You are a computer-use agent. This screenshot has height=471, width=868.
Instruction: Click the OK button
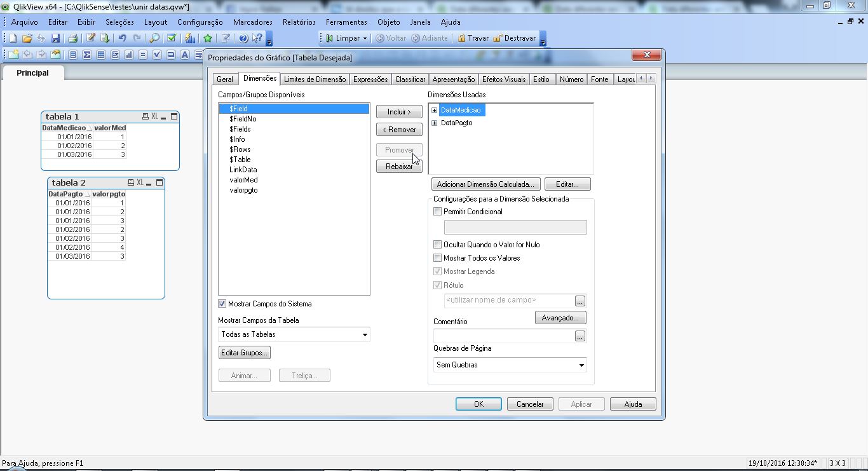pos(478,404)
